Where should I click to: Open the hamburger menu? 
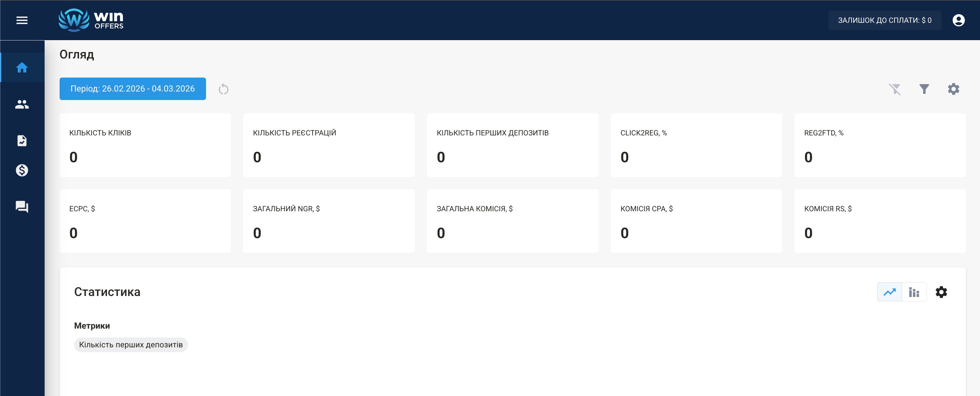tap(22, 20)
